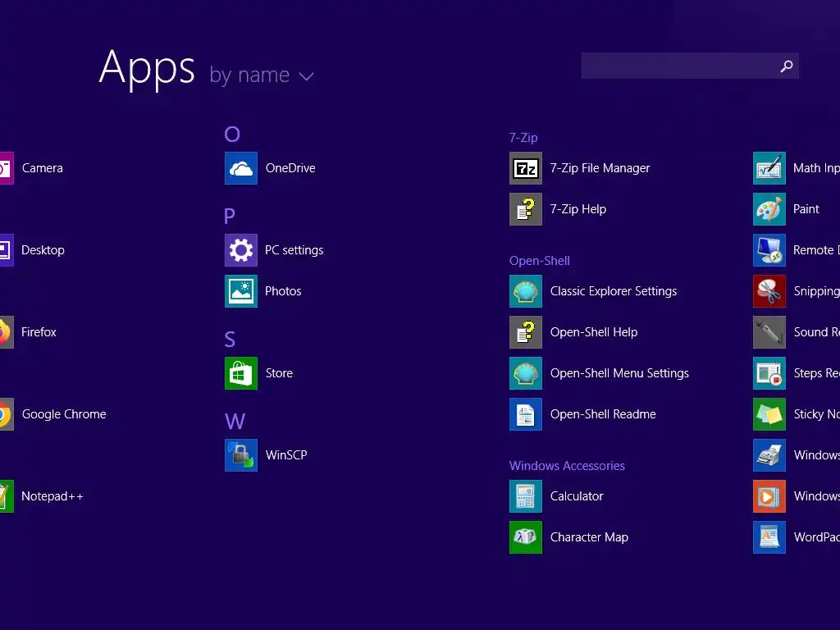Open the Photos app icon
This screenshot has width=840, height=630.
[x=241, y=291]
